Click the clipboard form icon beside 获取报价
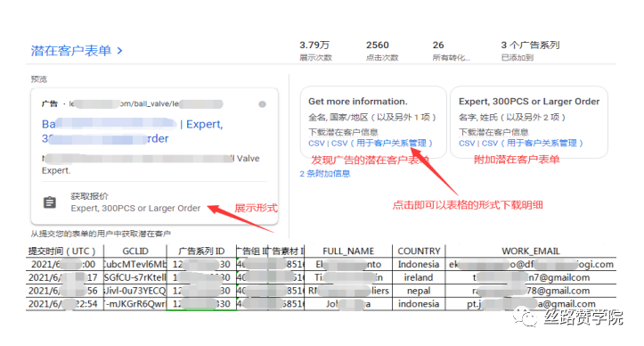 click(50, 202)
